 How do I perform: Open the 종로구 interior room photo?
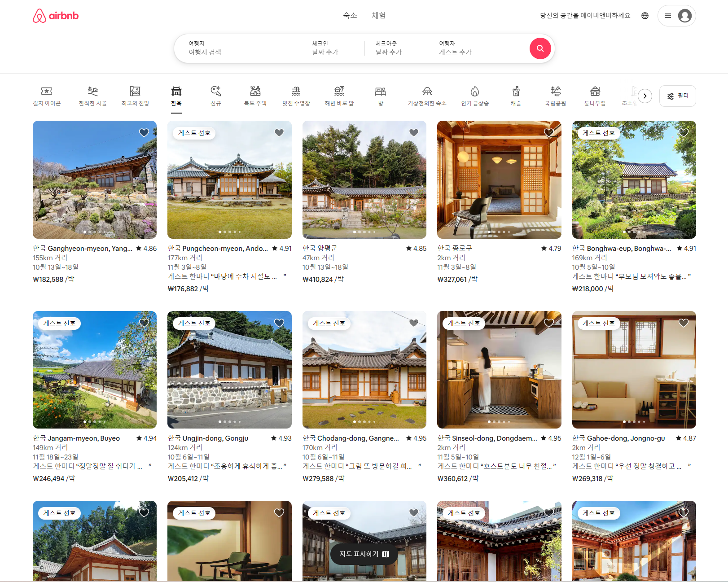click(x=499, y=179)
